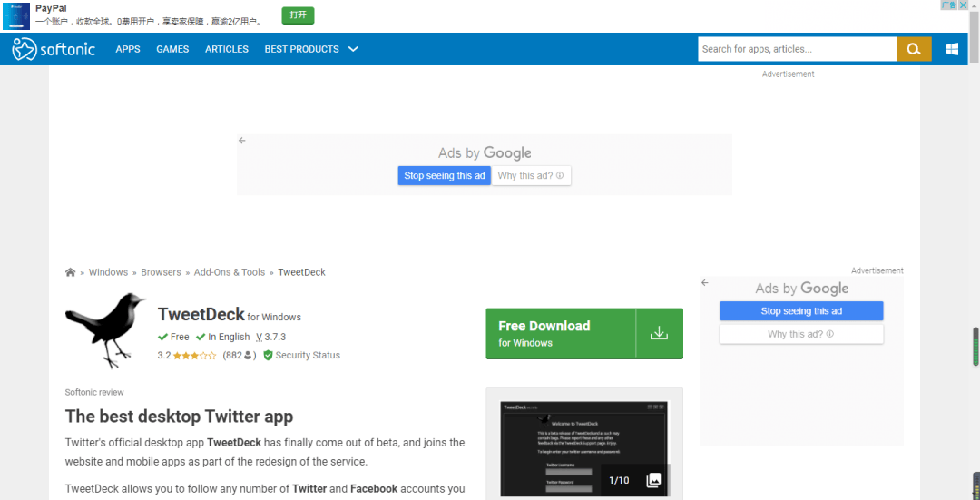Screen dimensions: 980x500
Task: Open the Windows platform icon in header
Action: [x=952, y=49]
